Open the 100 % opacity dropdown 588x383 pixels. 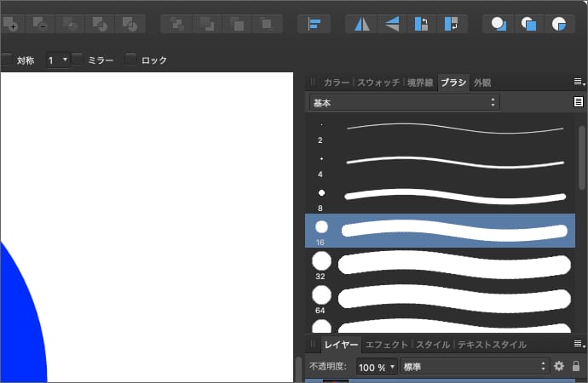coord(377,366)
